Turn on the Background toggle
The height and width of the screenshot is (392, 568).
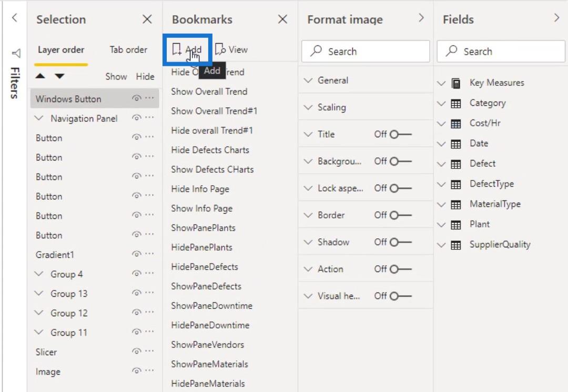400,161
